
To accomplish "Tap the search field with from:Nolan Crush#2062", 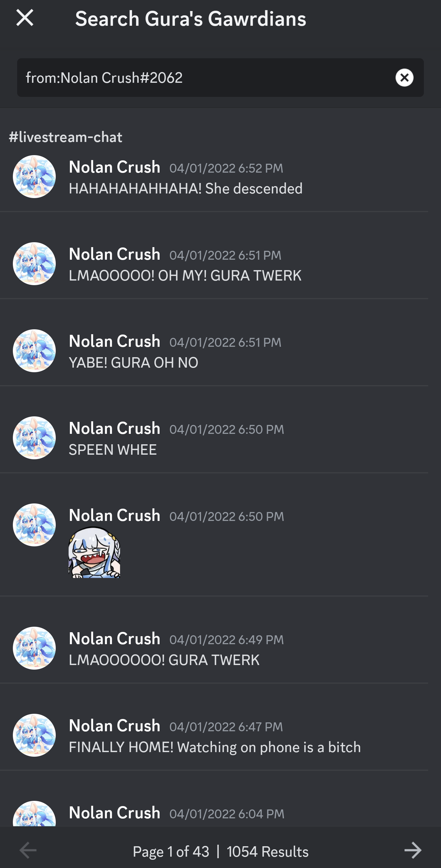I will coord(220,78).
